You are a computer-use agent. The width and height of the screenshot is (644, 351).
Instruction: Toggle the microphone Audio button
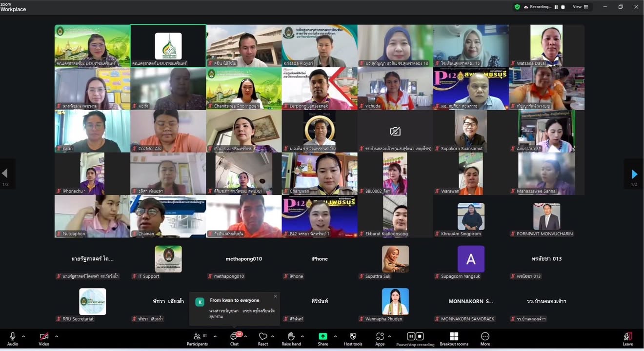pos(13,339)
